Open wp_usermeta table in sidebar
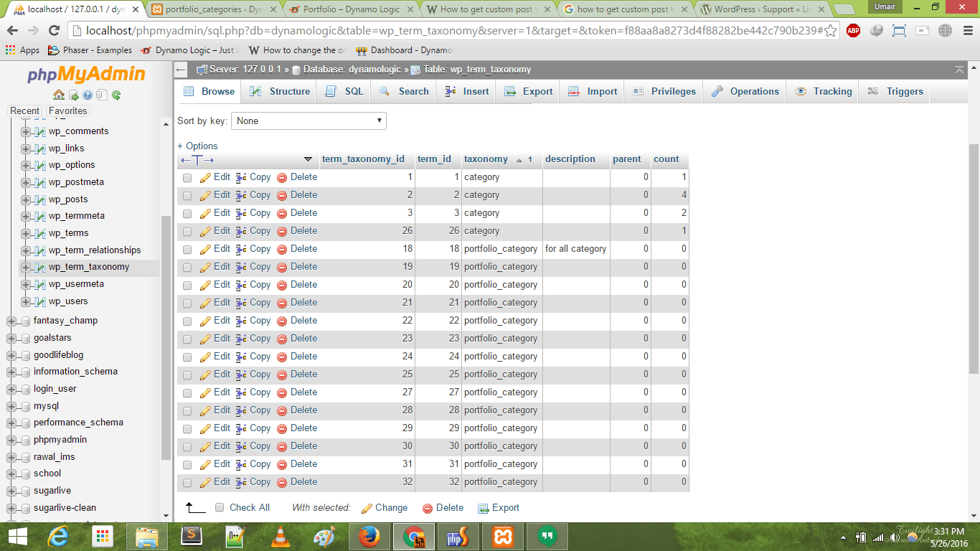This screenshot has height=551, width=980. pyautogui.click(x=77, y=284)
